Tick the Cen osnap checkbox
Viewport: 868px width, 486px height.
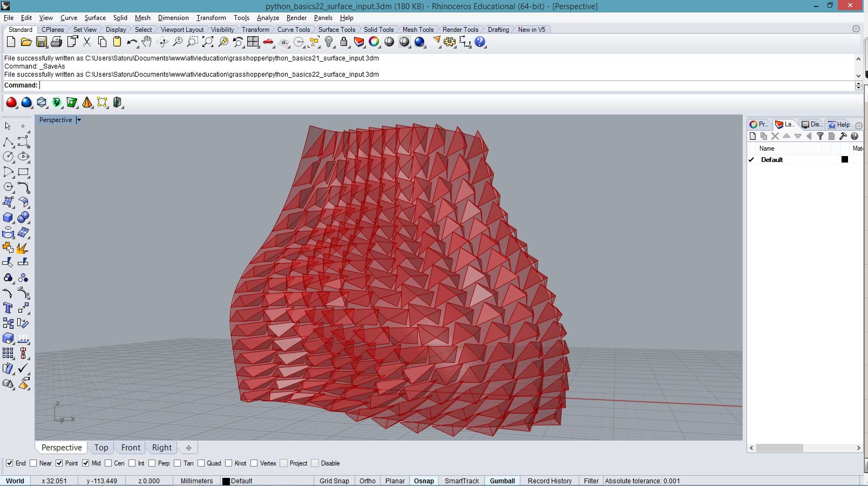(x=109, y=463)
